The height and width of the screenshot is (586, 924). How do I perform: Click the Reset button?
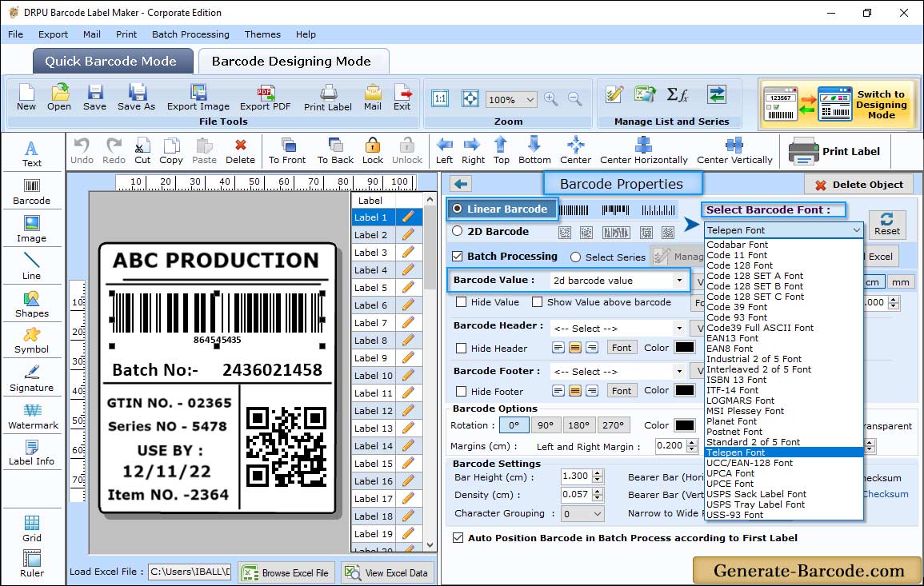886,224
